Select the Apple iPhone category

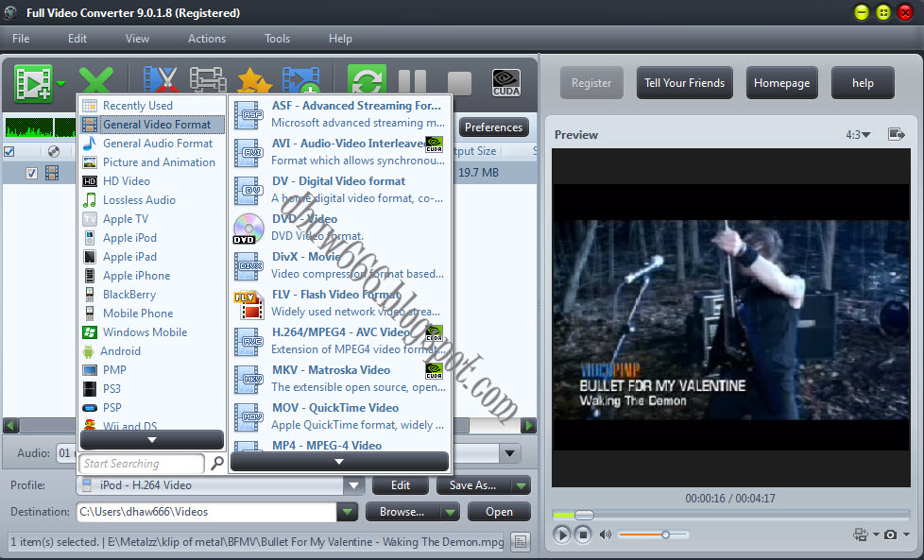point(152,275)
